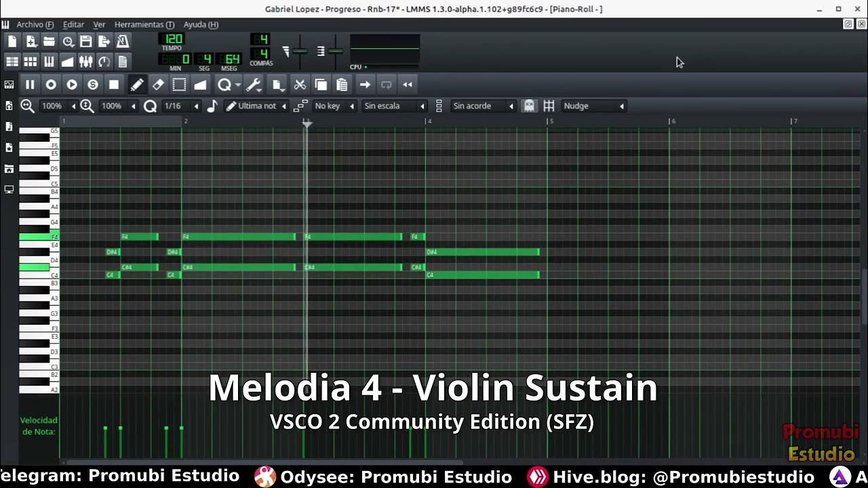Show the Pattern Editor grid icon
The image size is (868, 488).
[x=31, y=62]
